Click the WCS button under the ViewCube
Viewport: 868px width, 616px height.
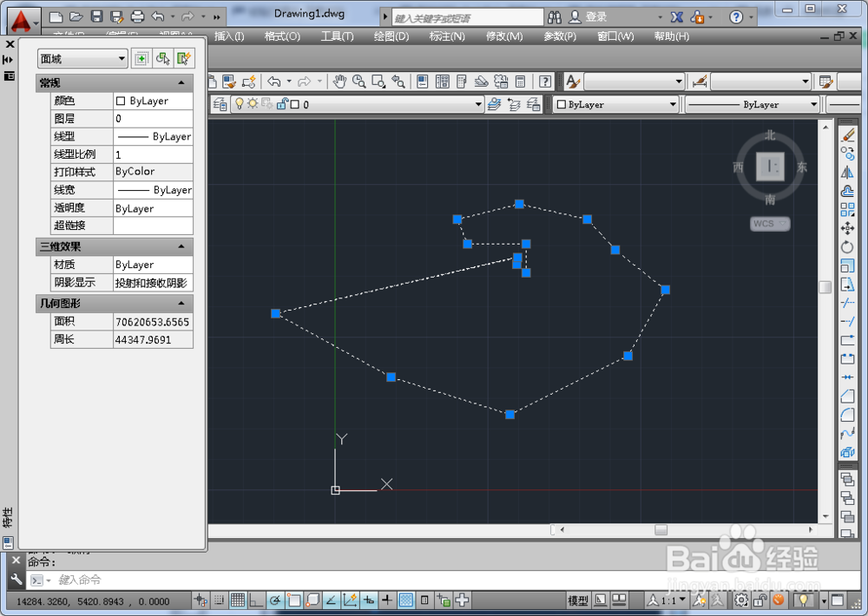pyautogui.click(x=769, y=224)
